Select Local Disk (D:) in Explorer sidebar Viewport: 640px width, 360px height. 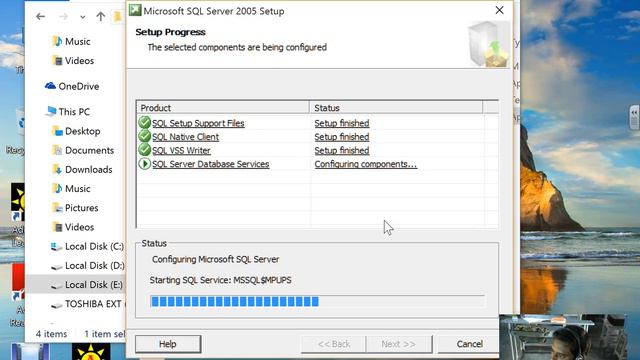coord(95,266)
